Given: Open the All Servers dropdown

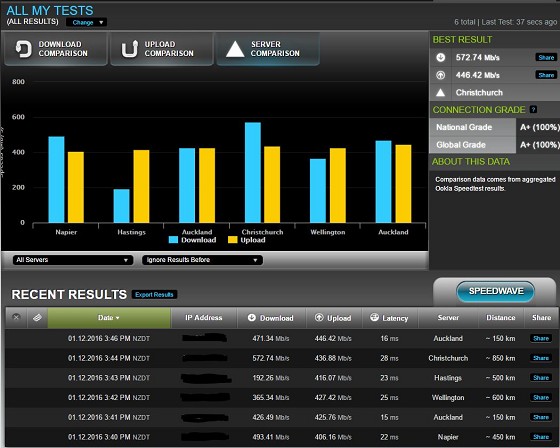Looking at the screenshot, I should (73, 260).
